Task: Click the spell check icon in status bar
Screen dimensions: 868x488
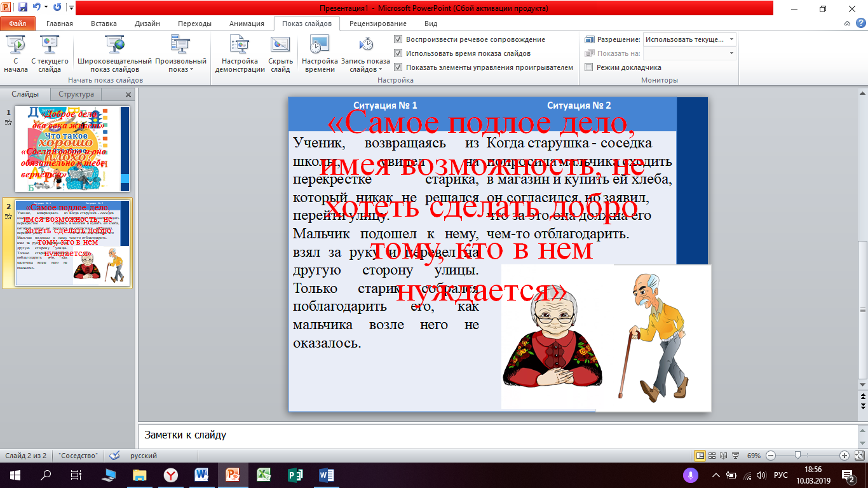Action: (114, 456)
